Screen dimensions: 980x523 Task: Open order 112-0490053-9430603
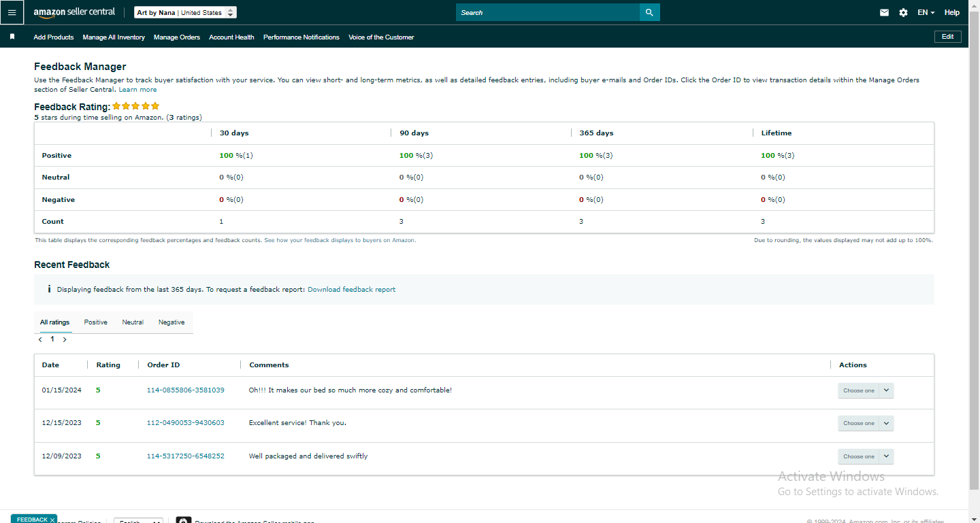(185, 423)
